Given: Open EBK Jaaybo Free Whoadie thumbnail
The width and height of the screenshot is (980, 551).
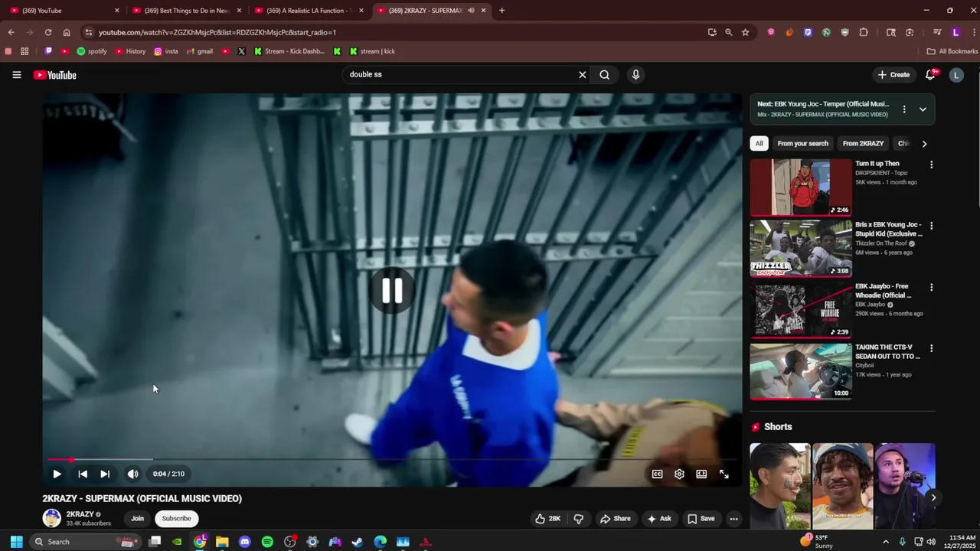Looking at the screenshot, I should pyautogui.click(x=801, y=310).
